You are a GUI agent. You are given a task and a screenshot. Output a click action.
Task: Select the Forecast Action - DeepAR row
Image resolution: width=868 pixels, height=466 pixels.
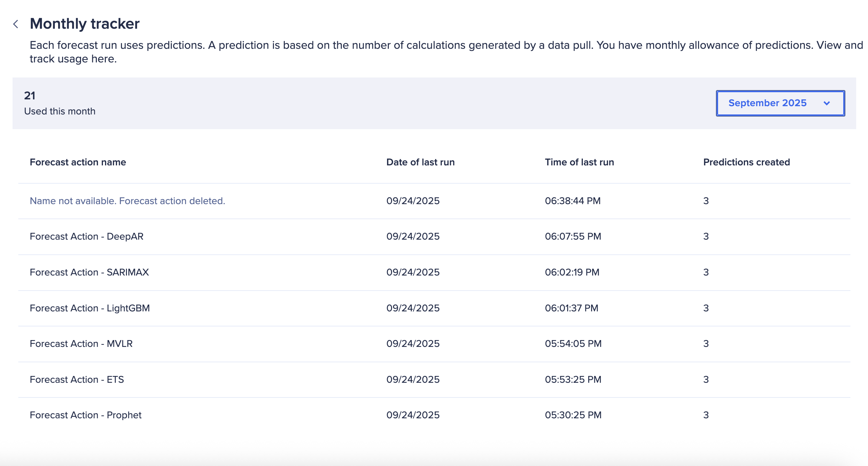pos(86,236)
